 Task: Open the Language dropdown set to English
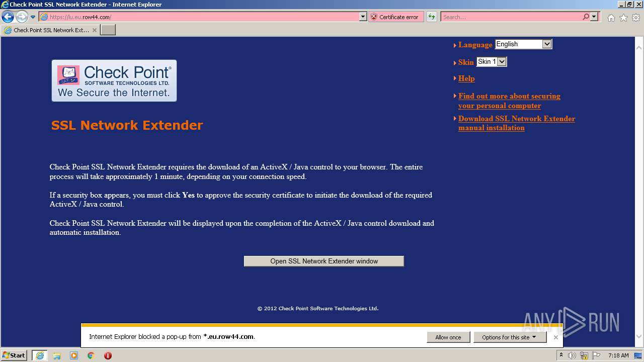coord(524,44)
